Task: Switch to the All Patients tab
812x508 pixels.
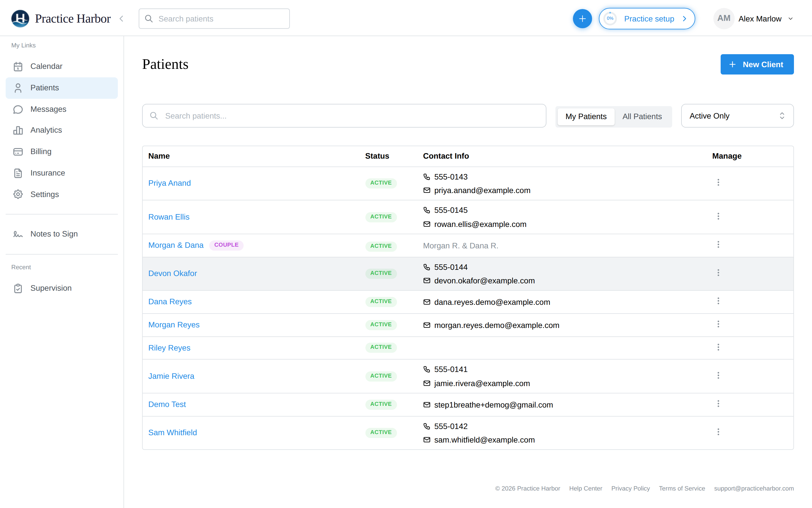Action: [x=642, y=116]
